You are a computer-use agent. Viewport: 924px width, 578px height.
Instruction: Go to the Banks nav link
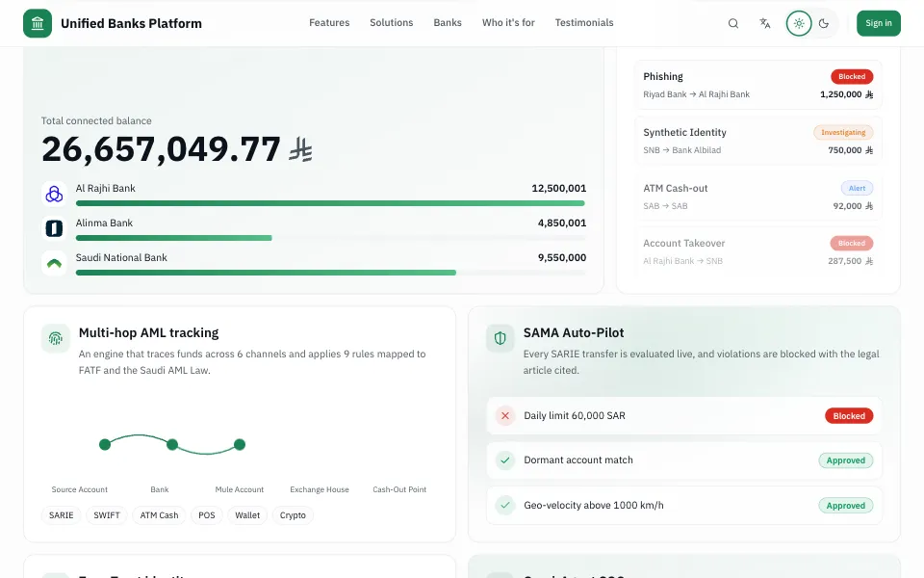click(x=448, y=23)
